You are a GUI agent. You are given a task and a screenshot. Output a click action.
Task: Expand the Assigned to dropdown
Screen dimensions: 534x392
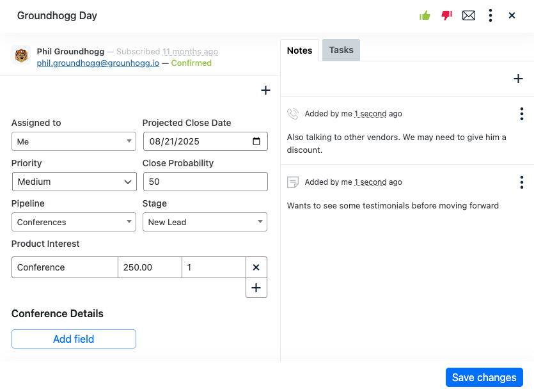[x=74, y=141]
